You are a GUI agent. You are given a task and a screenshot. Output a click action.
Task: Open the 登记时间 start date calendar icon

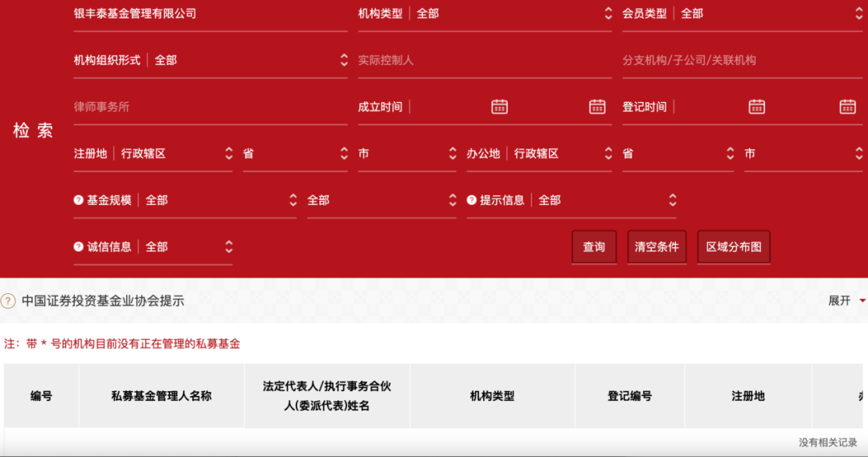pos(756,107)
